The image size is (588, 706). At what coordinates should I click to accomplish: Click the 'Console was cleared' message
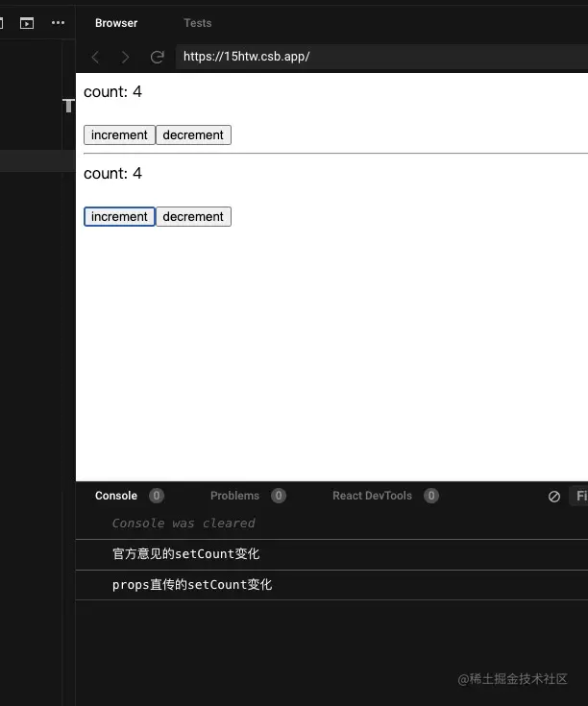184,523
